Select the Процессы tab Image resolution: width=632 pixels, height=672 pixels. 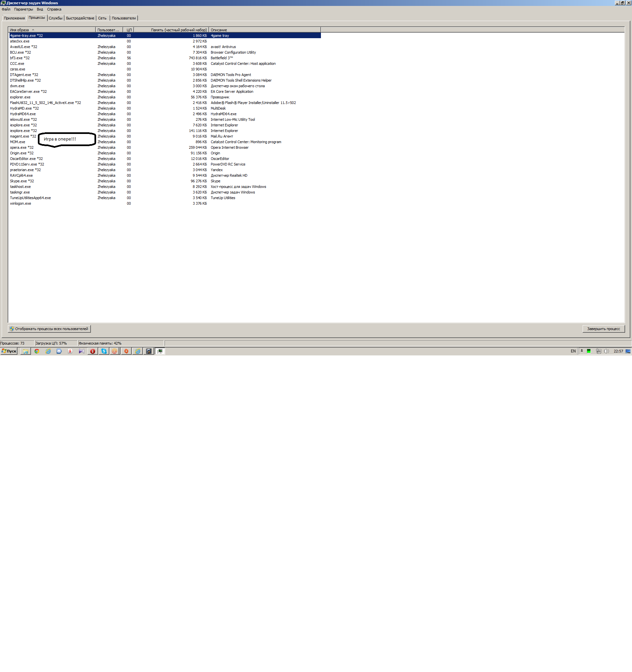coord(37,17)
